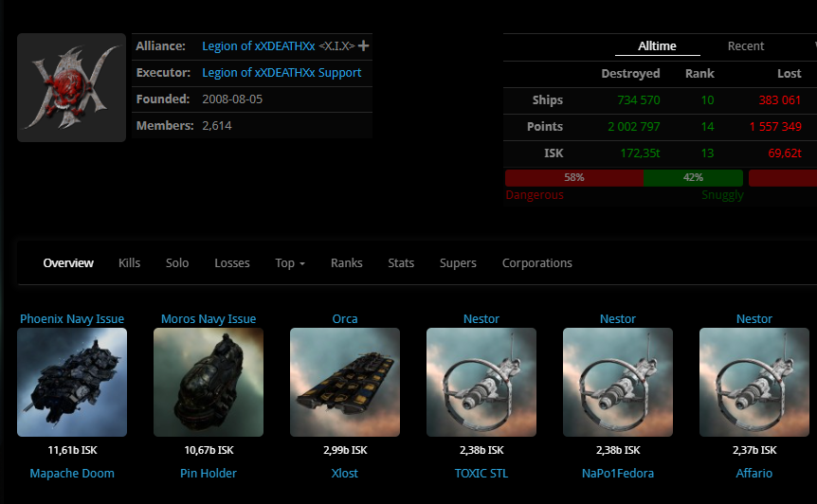The width and height of the screenshot is (817, 504).
Task: Open the Moros Navy Issue ship image
Action: pos(209,382)
